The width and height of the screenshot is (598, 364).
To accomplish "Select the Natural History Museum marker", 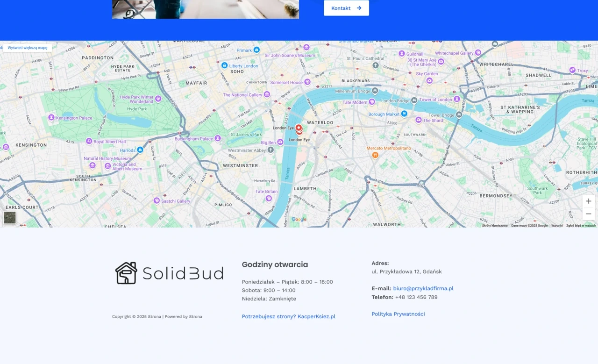I will [93, 165].
